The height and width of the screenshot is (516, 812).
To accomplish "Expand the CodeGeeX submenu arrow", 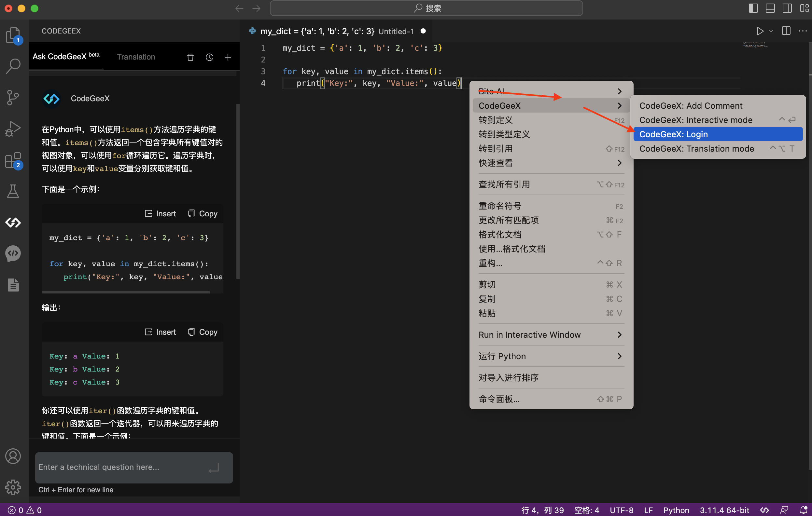I will click(x=620, y=105).
